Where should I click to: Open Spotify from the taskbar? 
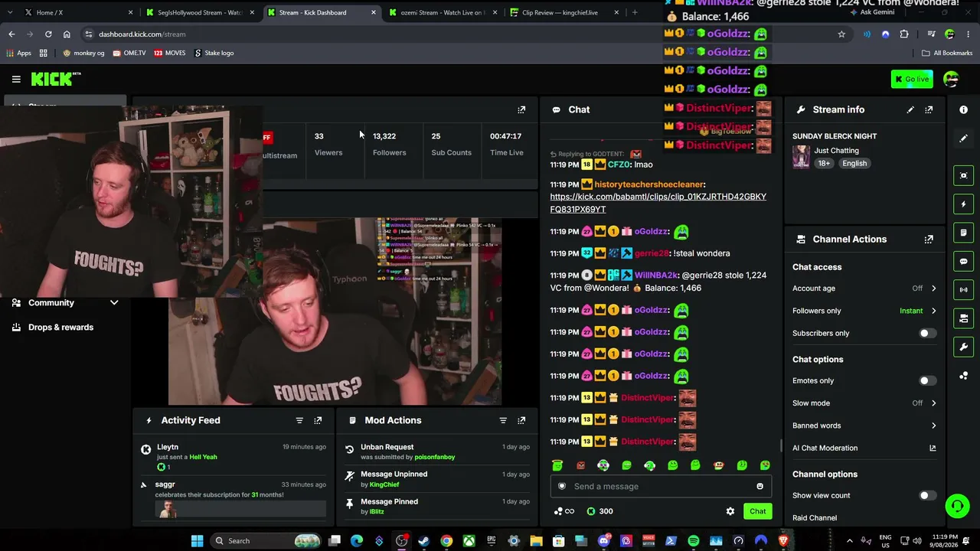[693, 540]
